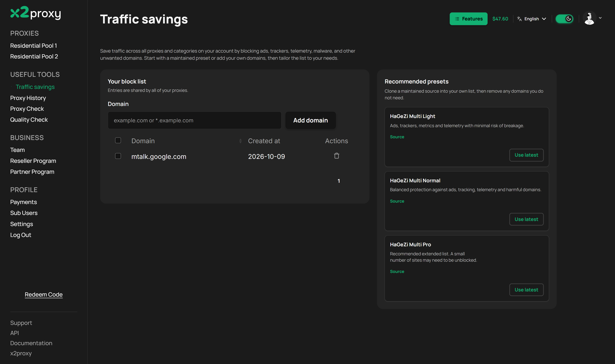Click the Created at column header
The width and height of the screenshot is (615, 364).
pos(264,141)
